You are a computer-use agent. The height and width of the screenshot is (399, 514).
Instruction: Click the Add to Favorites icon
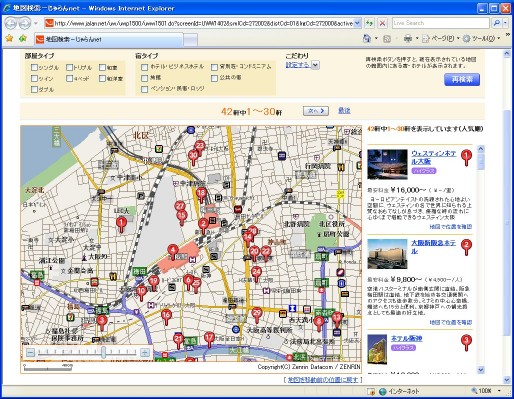[x=23, y=39]
